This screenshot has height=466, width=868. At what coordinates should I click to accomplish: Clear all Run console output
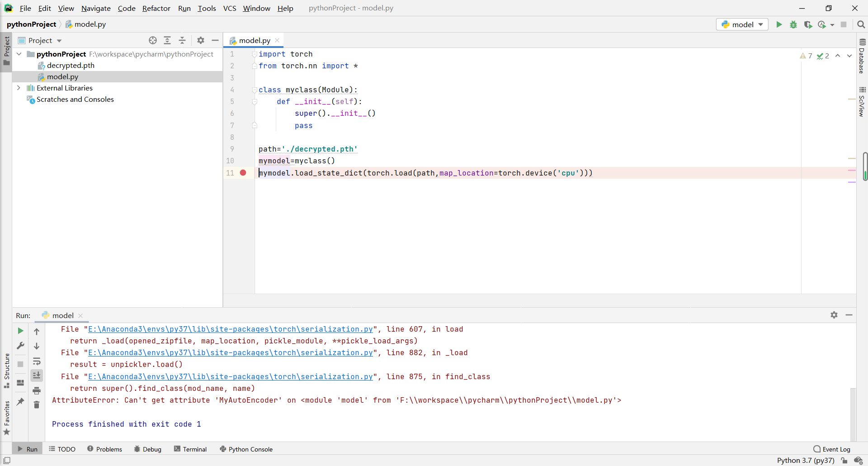click(x=37, y=404)
